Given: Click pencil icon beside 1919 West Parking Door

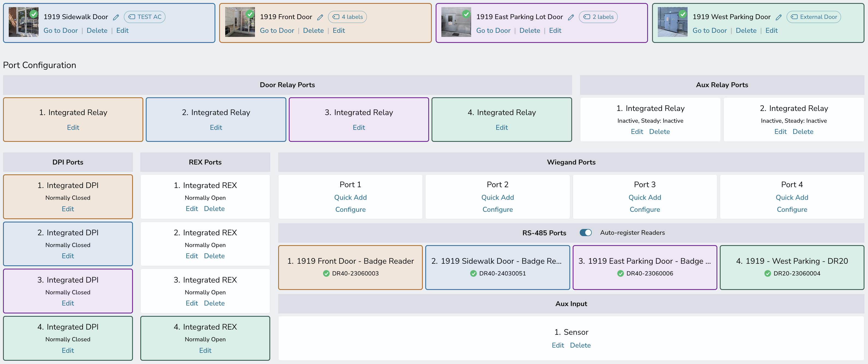Looking at the screenshot, I should click(x=778, y=17).
